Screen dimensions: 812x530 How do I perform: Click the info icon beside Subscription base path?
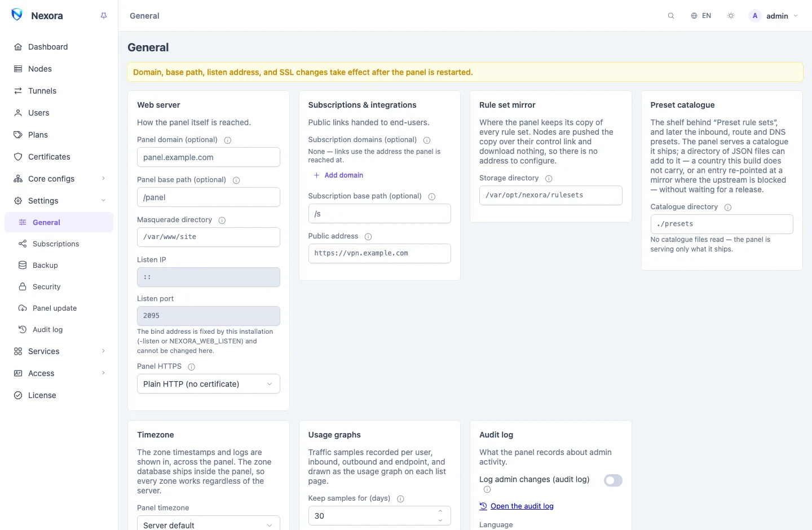(432, 197)
